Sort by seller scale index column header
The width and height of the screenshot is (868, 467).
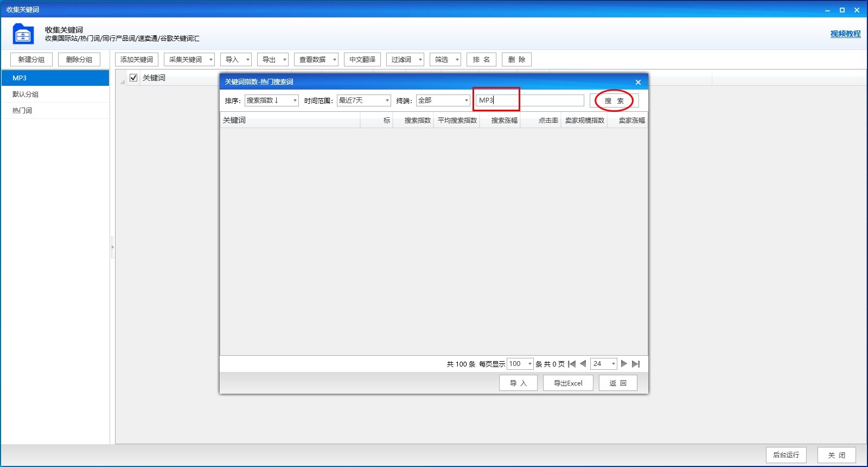tap(585, 121)
